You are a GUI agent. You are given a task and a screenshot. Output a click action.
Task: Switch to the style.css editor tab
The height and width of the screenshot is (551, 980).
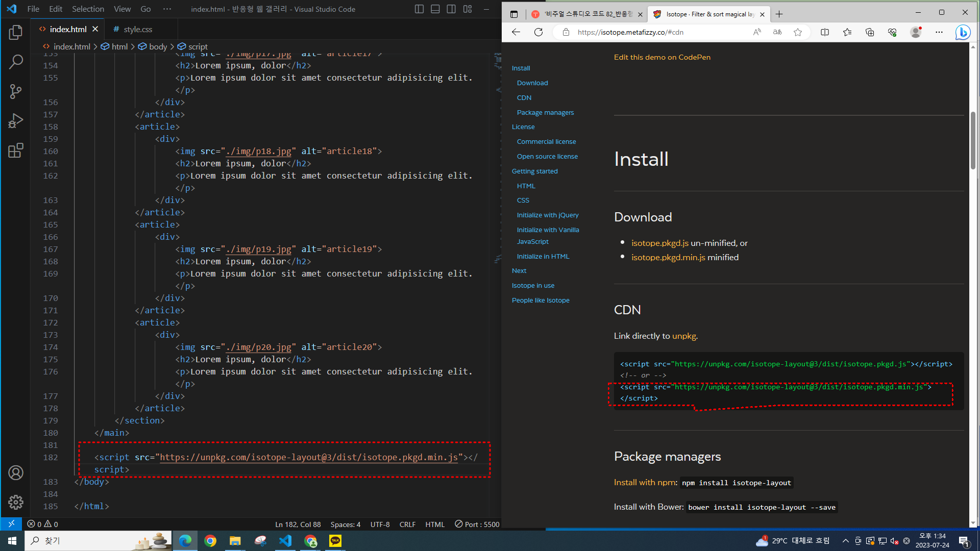coord(138,30)
